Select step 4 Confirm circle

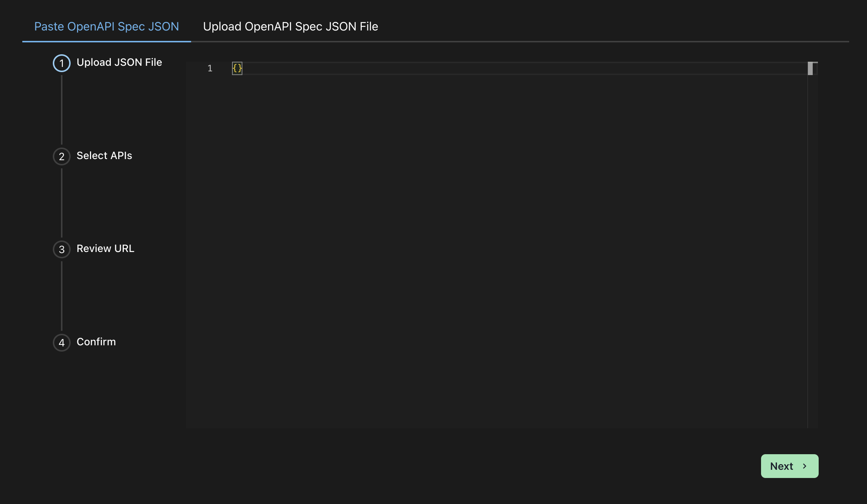click(x=62, y=343)
